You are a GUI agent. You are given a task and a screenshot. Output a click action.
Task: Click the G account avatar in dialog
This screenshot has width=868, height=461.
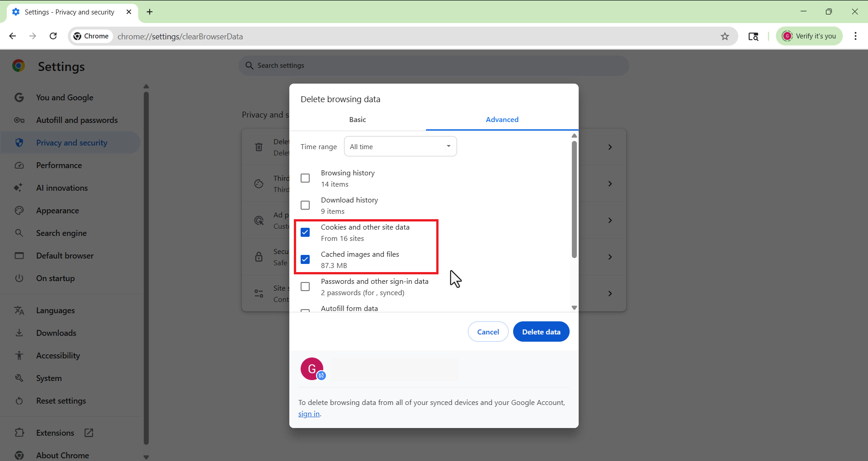click(312, 369)
